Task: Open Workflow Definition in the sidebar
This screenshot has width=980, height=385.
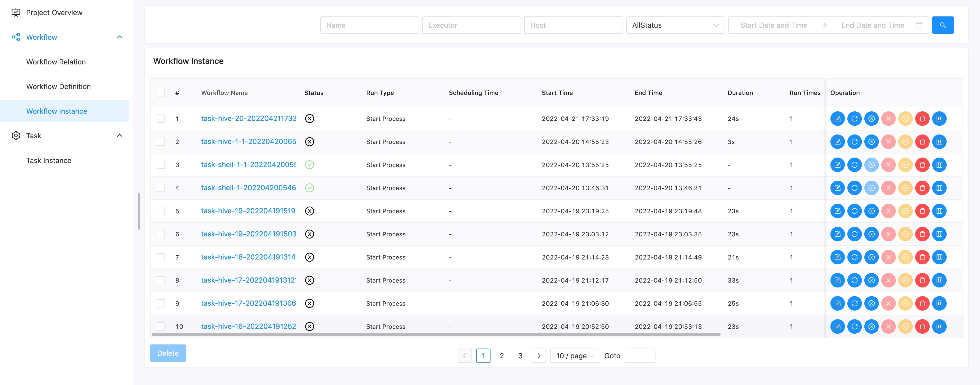Action: click(58, 87)
